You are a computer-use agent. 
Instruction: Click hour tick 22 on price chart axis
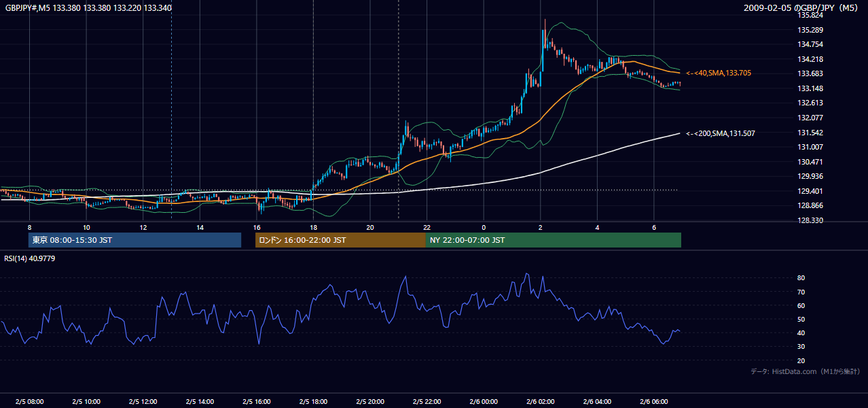coord(427,227)
